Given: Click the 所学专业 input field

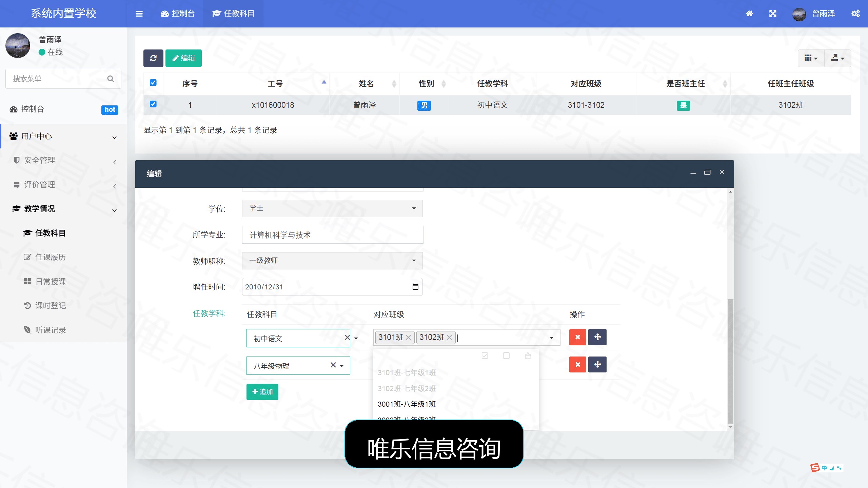Looking at the screenshot, I should pyautogui.click(x=333, y=235).
